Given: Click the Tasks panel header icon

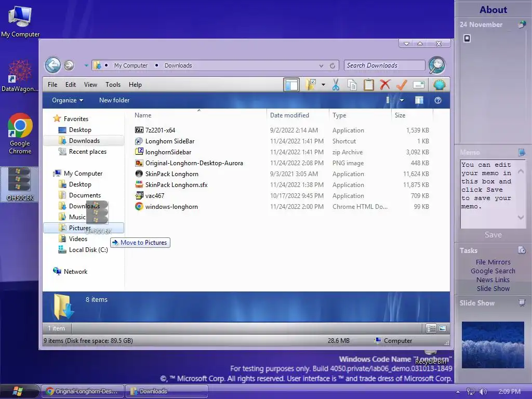Looking at the screenshot, I should pos(522,250).
